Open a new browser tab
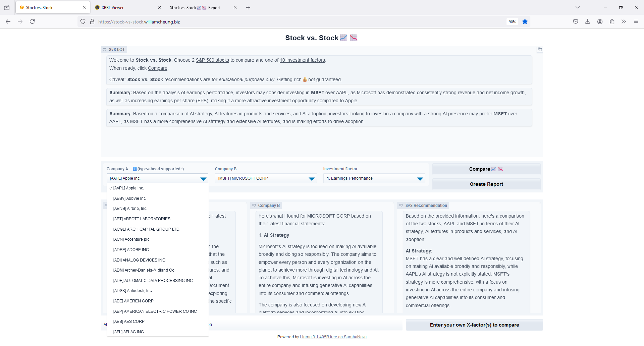The height and width of the screenshot is (346, 644). [248, 7]
